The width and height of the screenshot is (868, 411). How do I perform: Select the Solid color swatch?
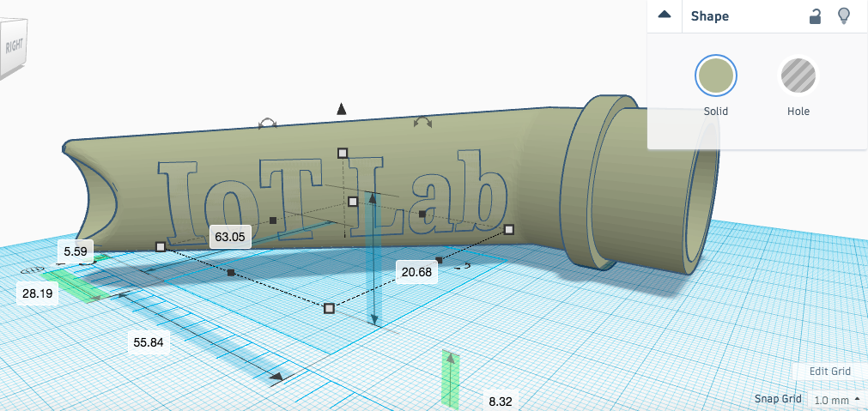(x=716, y=76)
